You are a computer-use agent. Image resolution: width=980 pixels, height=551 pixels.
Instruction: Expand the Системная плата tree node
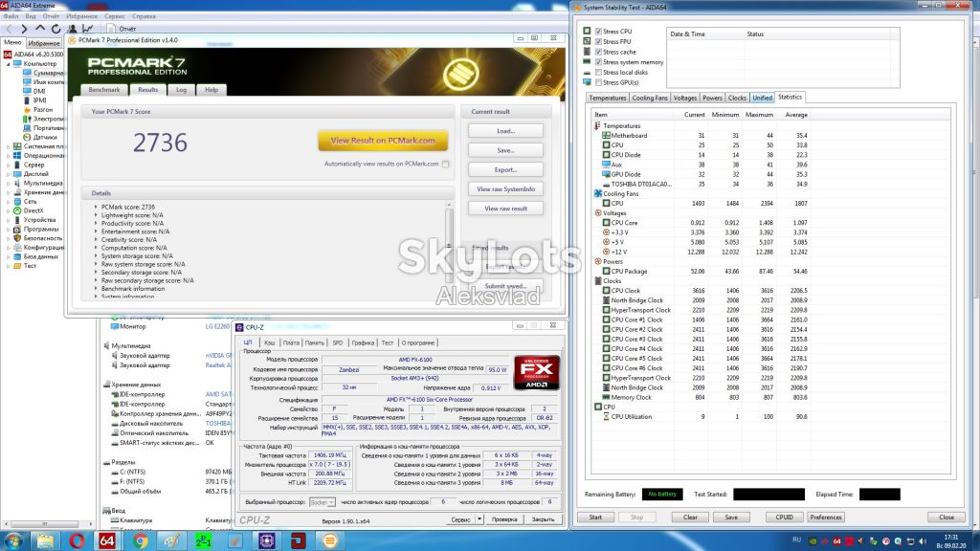coord(8,146)
